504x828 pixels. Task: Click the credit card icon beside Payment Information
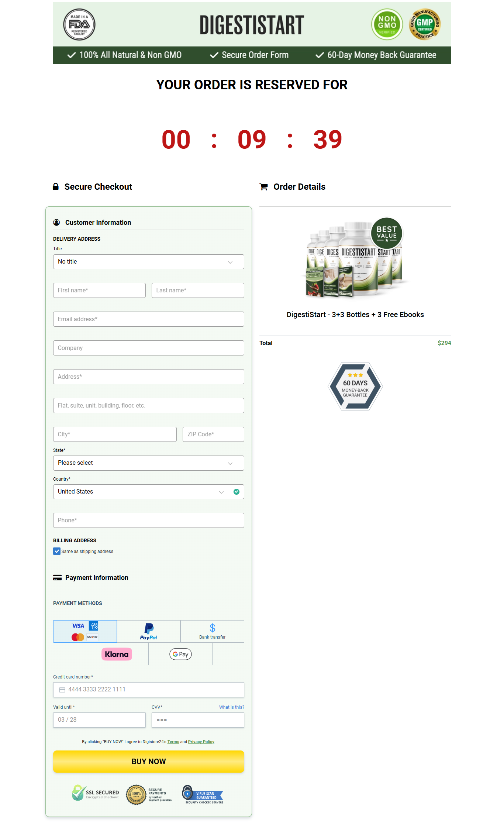pos(57,577)
